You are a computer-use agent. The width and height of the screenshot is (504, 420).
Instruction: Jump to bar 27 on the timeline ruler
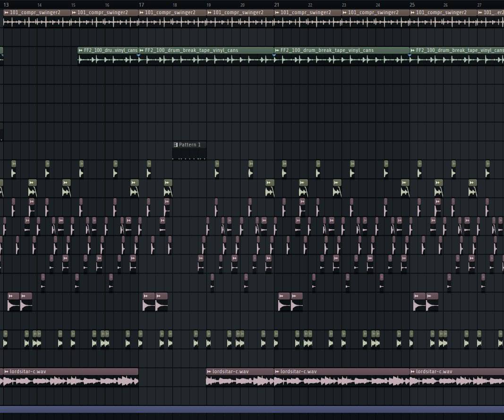(x=479, y=5)
